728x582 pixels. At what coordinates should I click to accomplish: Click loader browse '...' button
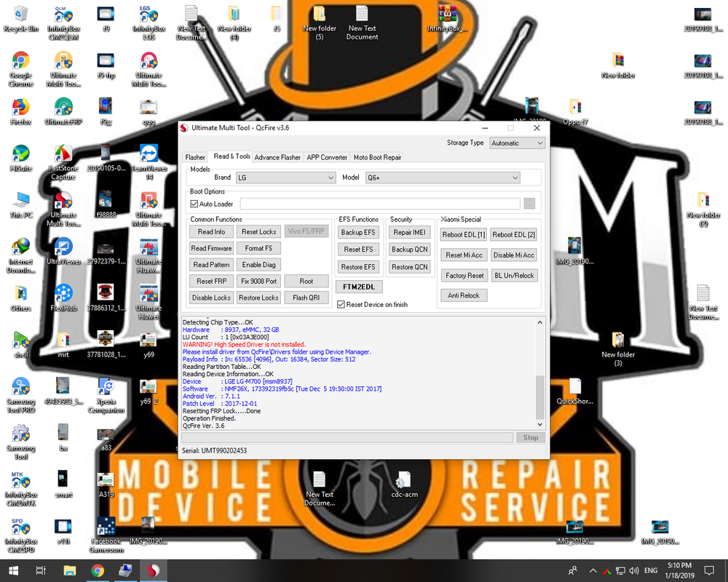(x=529, y=203)
